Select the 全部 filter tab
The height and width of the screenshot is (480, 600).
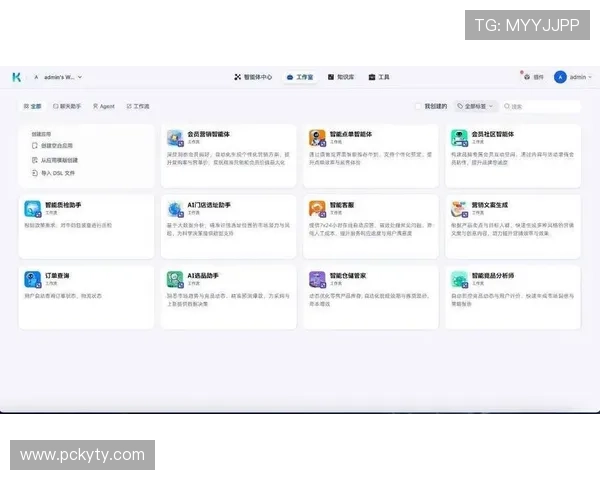tap(33, 106)
